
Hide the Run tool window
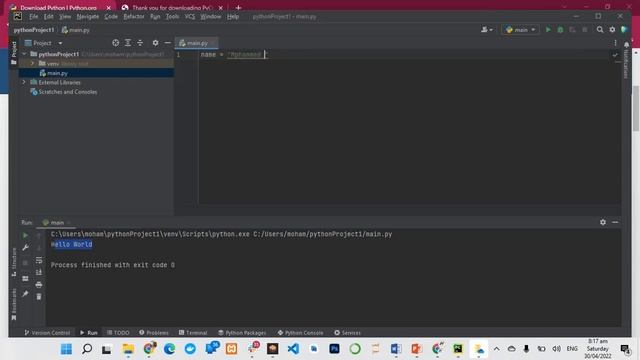615,222
